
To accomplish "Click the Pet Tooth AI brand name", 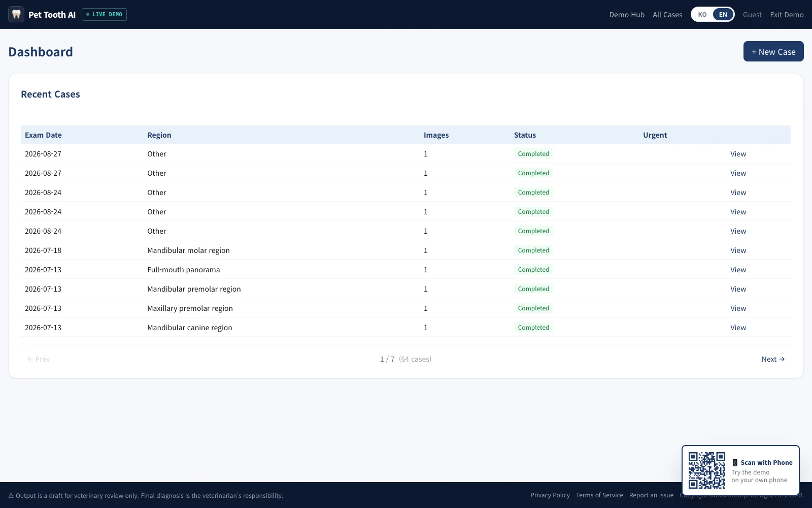I will point(52,15).
